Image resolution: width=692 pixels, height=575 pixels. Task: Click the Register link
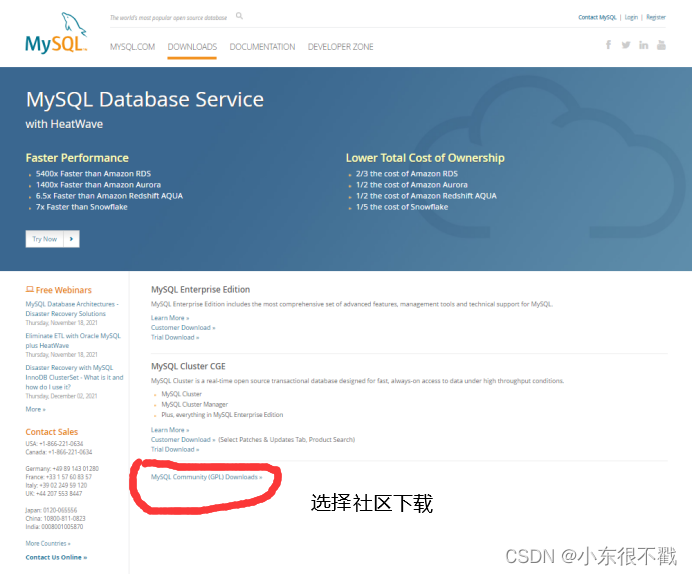click(656, 17)
